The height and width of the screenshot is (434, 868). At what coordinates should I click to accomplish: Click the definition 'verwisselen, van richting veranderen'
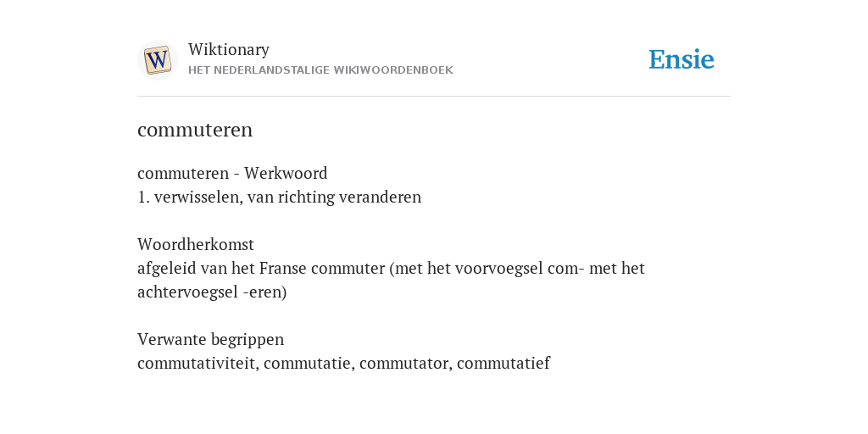[x=287, y=197]
